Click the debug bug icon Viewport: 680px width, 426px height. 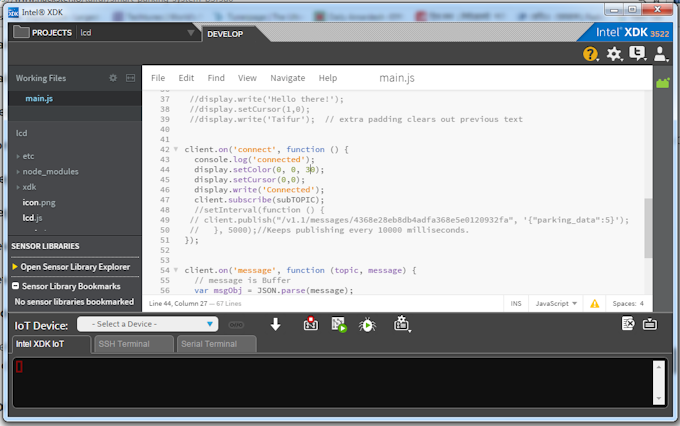[x=367, y=324]
